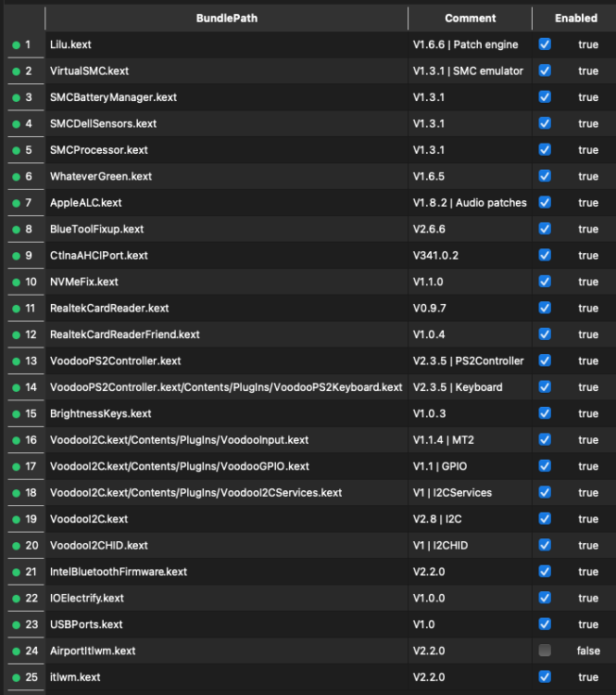616x695 pixels.
Task: Select VoodooI2C.kext cell in row 19
Action: click(226, 519)
